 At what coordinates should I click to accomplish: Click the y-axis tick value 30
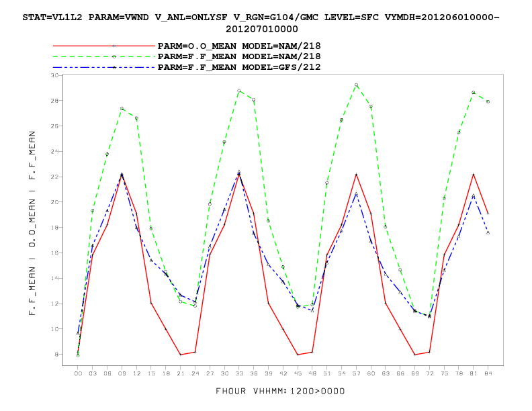54,75
